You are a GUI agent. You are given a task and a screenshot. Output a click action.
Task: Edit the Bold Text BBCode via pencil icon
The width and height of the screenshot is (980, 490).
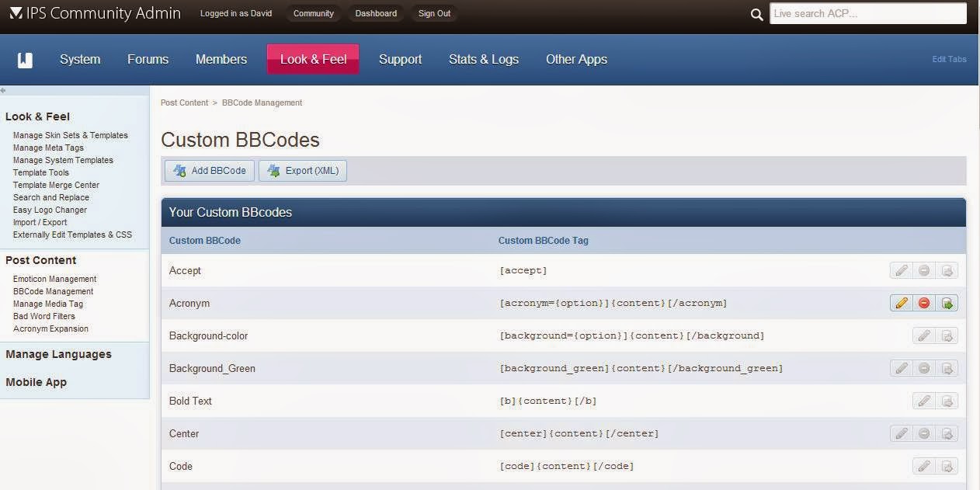pos(924,401)
